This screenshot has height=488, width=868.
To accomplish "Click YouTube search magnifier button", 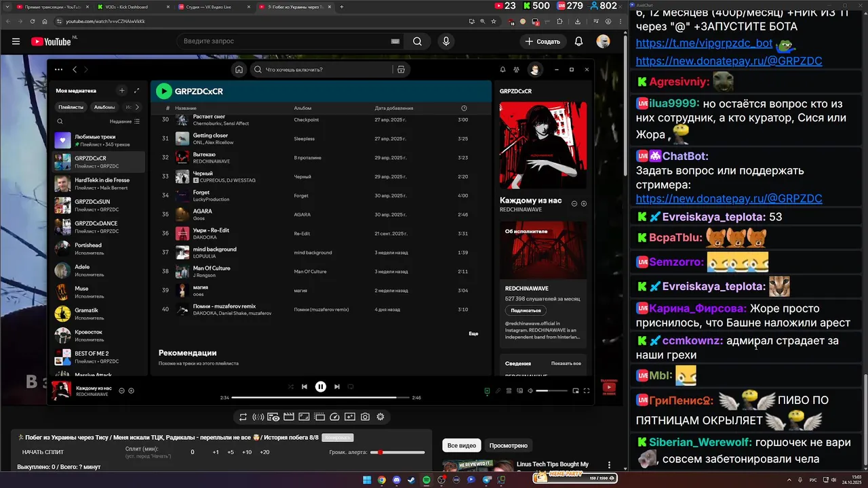I will pos(417,41).
